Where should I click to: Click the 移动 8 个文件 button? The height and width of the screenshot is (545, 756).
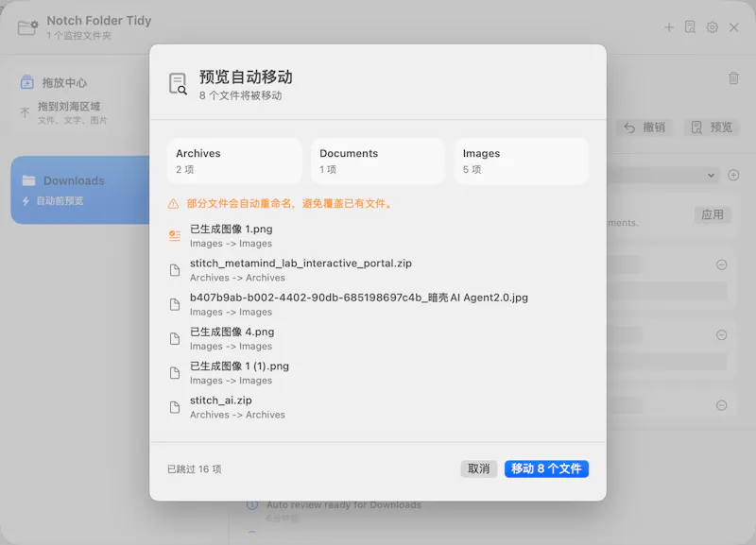[546, 468]
